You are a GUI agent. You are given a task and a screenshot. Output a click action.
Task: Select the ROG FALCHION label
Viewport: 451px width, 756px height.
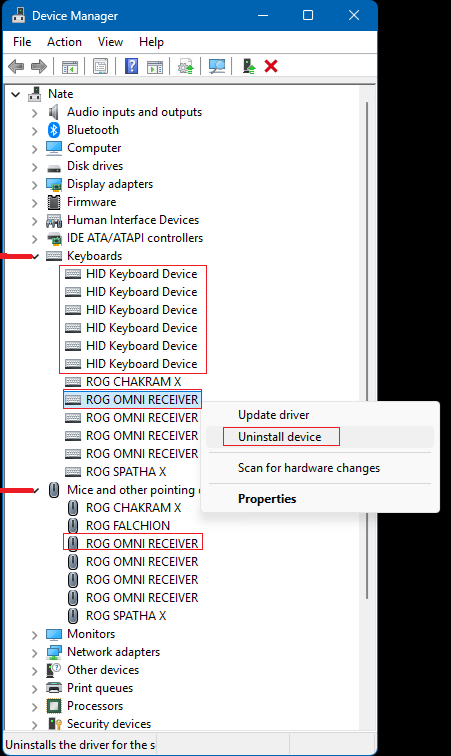(x=128, y=526)
